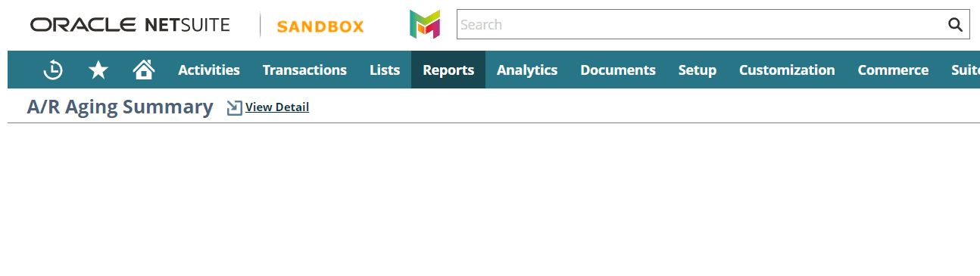Screen dimensions: 980x276
Task: Click the Oracle NetSuite logo
Action: pyautogui.click(x=130, y=25)
